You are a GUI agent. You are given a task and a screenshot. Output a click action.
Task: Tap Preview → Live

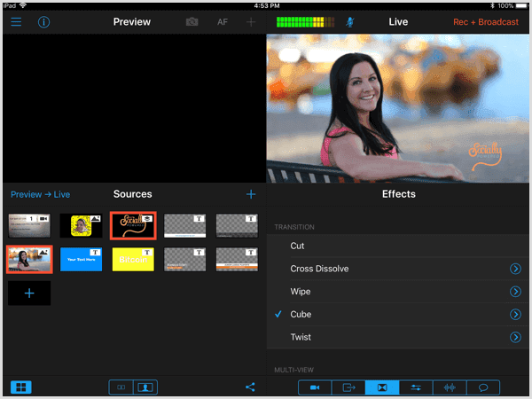[41, 194]
